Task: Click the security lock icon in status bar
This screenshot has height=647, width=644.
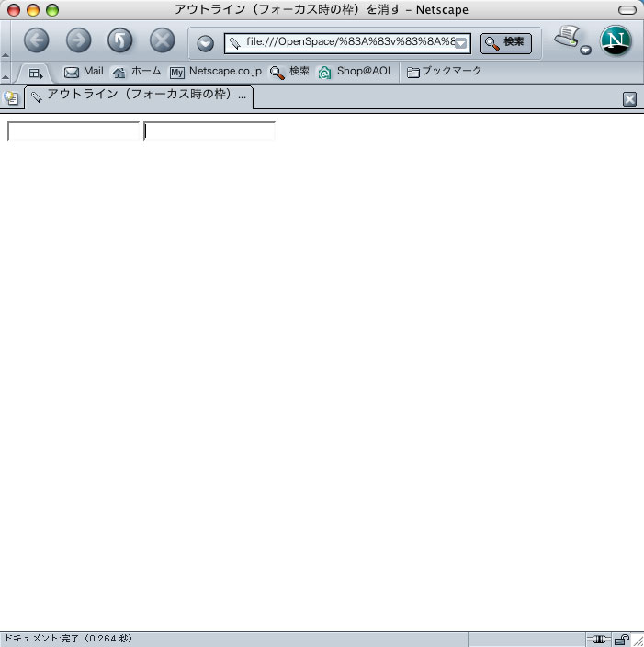Action: tap(621, 639)
